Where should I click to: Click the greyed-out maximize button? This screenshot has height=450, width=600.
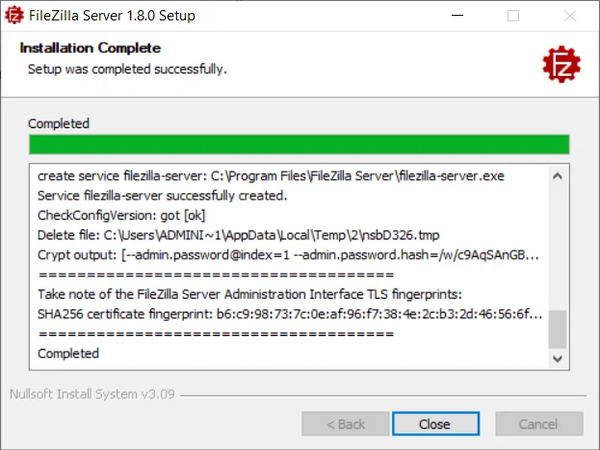pos(514,16)
